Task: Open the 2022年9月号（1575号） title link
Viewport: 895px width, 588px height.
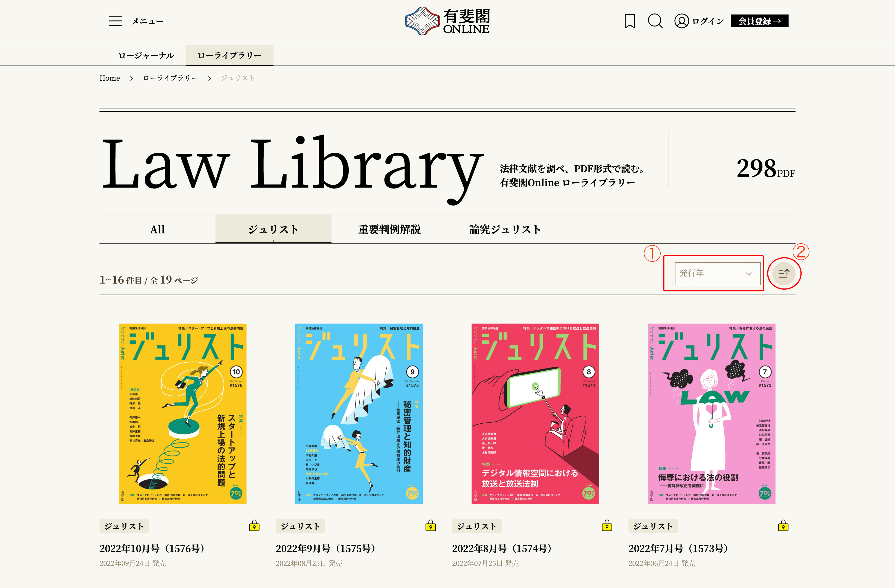Action: (x=326, y=549)
